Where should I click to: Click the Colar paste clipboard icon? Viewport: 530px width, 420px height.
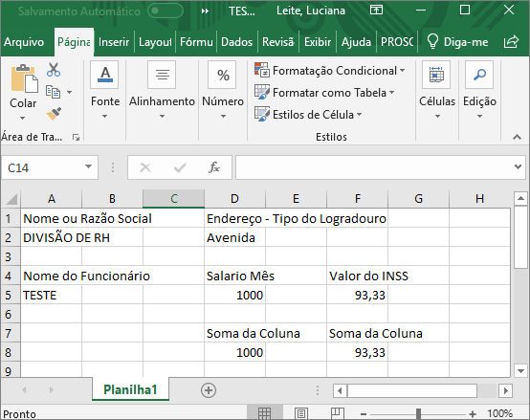[x=24, y=78]
